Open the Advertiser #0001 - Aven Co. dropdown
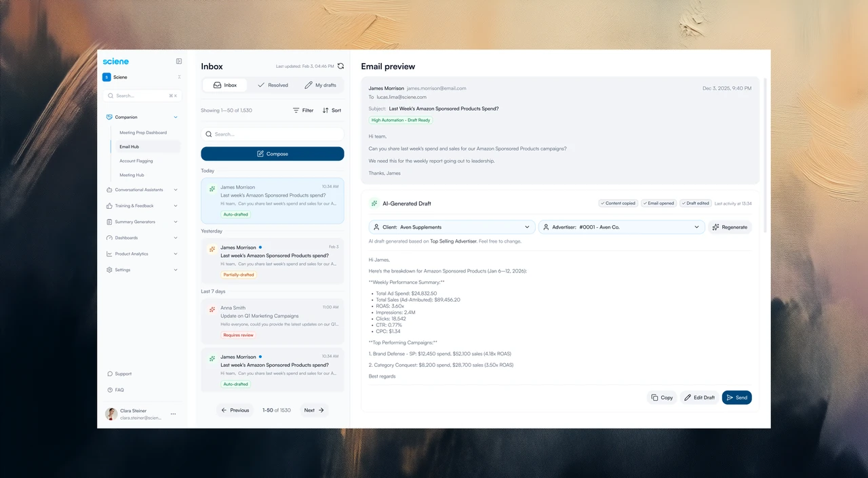 point(622,227)
